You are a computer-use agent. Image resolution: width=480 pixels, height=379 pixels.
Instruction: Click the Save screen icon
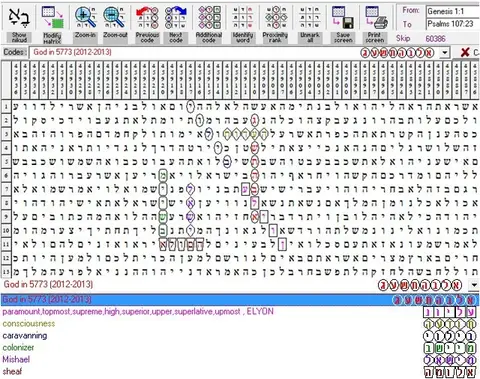(343, 17)
